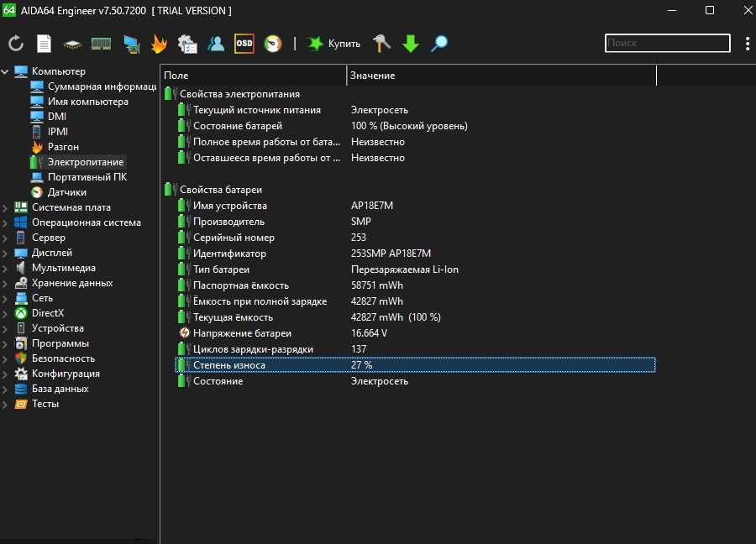The height and width of the screenshot is (544, 756).
Task: Click the user profile toolbar icon
Action: click(x=216, y=44)
